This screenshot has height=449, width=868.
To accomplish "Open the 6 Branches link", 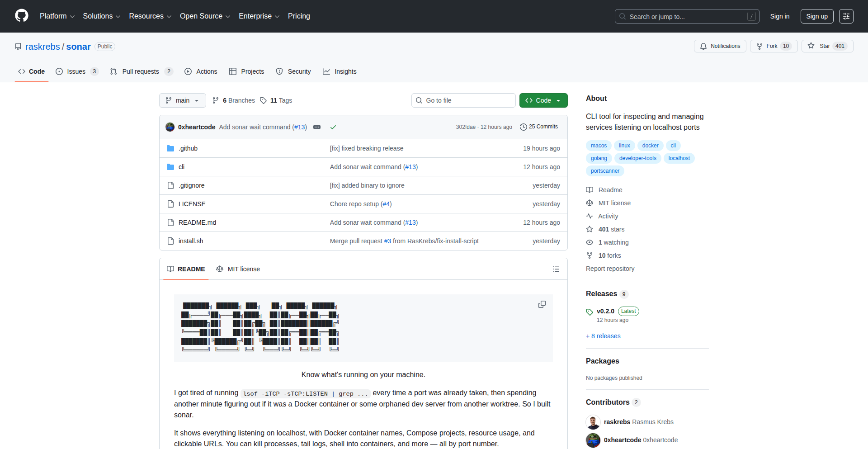I will [x=234, y=100].
